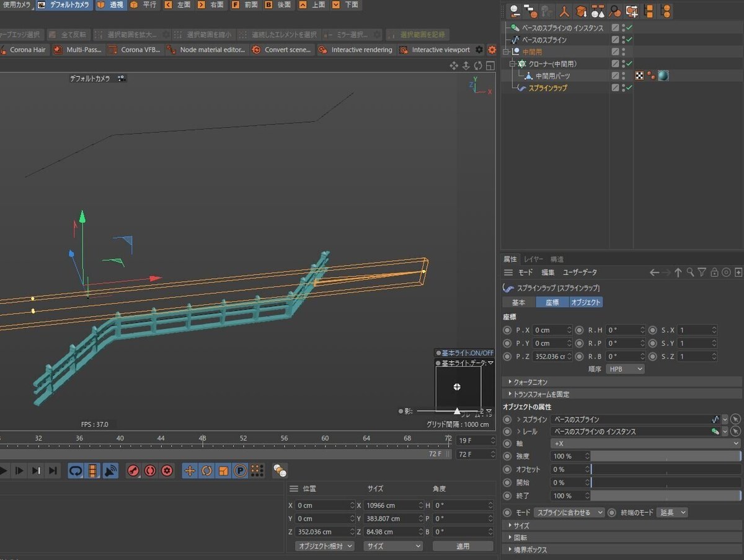Viewport: 744px width, 560px height.
Task: Click the size X field showing 10966 cm
Action: click(387, 505)
